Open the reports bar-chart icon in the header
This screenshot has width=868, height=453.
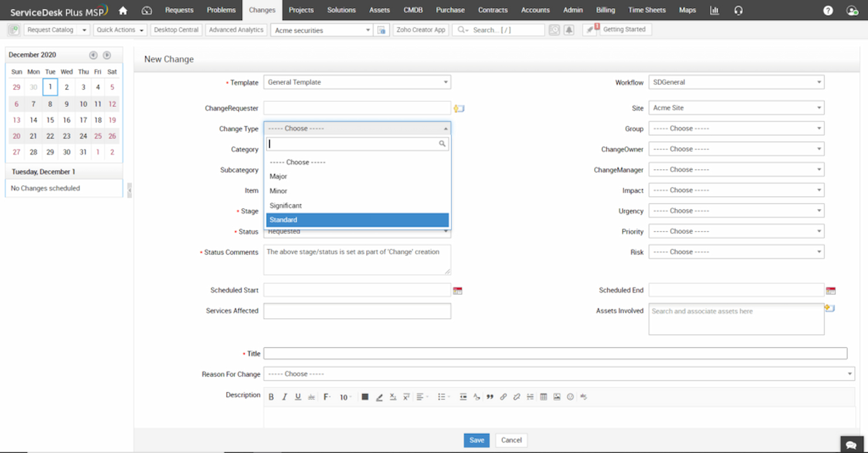point(714,10)
